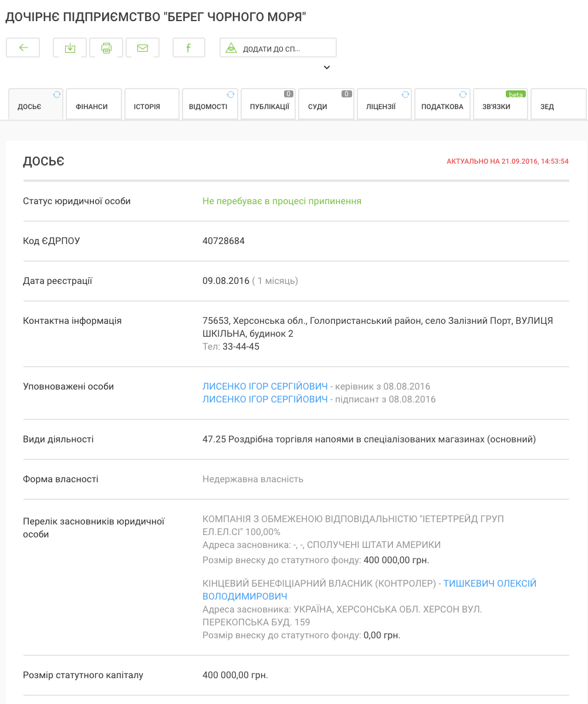Open Тишкевич Олексій beneficiary owner link
The height and width of the screenshot is (704, 588).
(x=489, y=584)
